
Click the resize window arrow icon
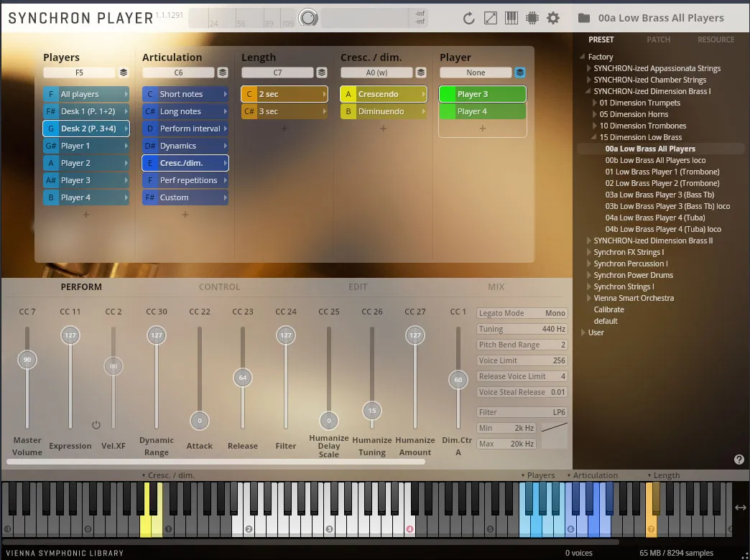(x=490, y=19)
